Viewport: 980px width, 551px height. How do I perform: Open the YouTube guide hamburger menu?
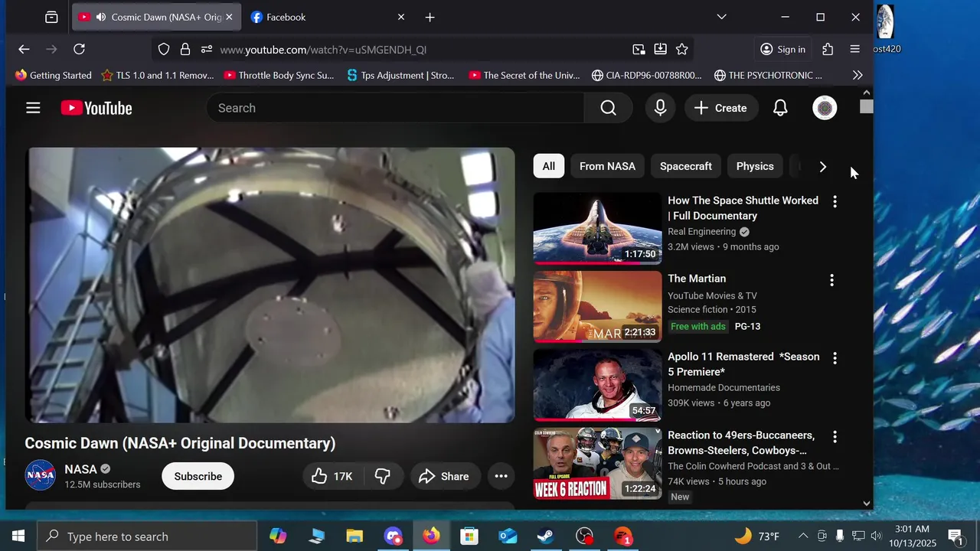(33, 108)
